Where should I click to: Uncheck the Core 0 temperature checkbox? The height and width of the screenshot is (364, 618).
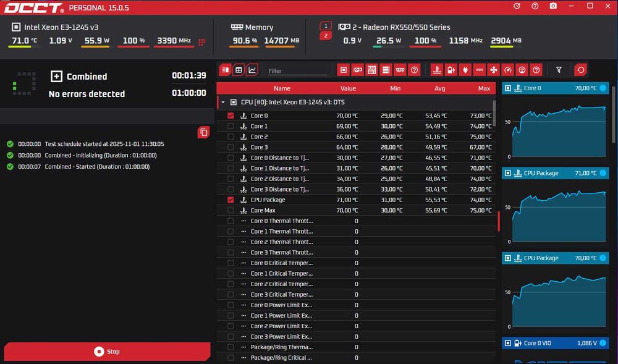(x=231, y=116)
